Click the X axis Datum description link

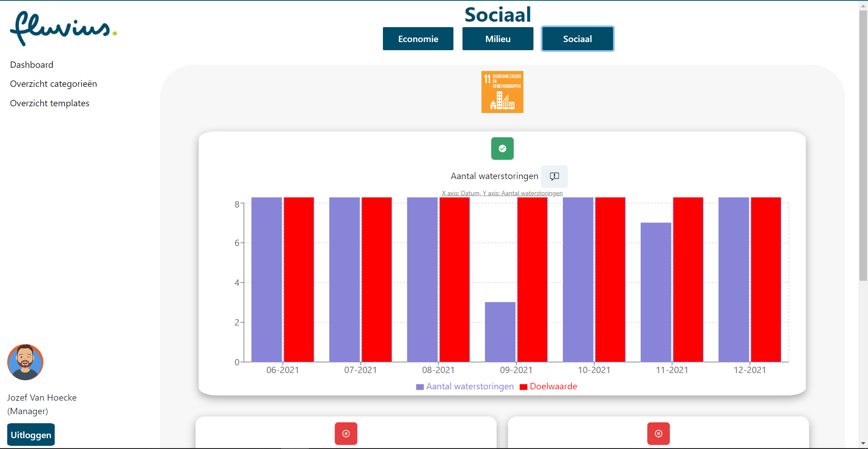pyautogui.click(x=502, y=193)
